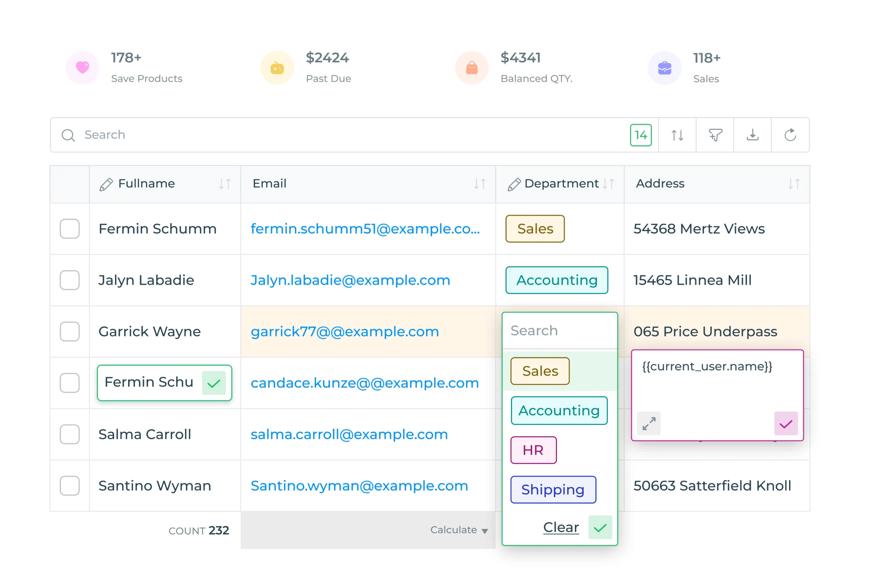Screen dimensions: 872x588
Task: Confirm address edit with pink checkmark
Action: click(x=786, y=424)
